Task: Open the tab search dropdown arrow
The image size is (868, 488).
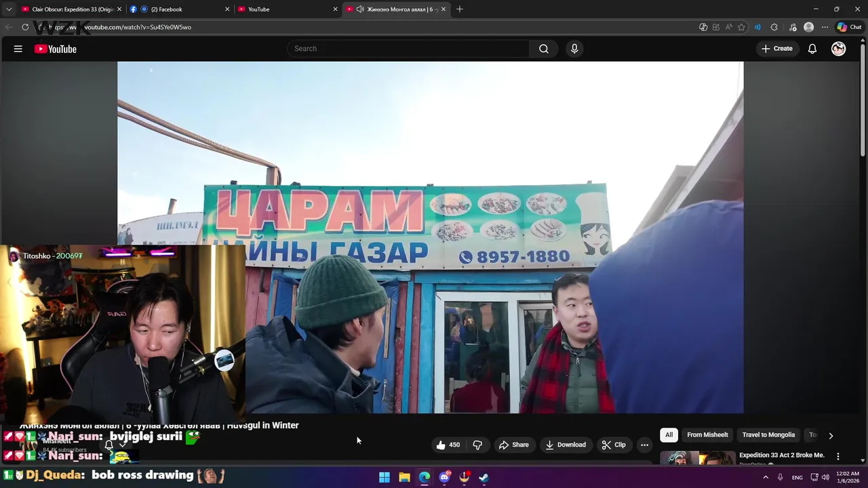Action: coord(9,9)
